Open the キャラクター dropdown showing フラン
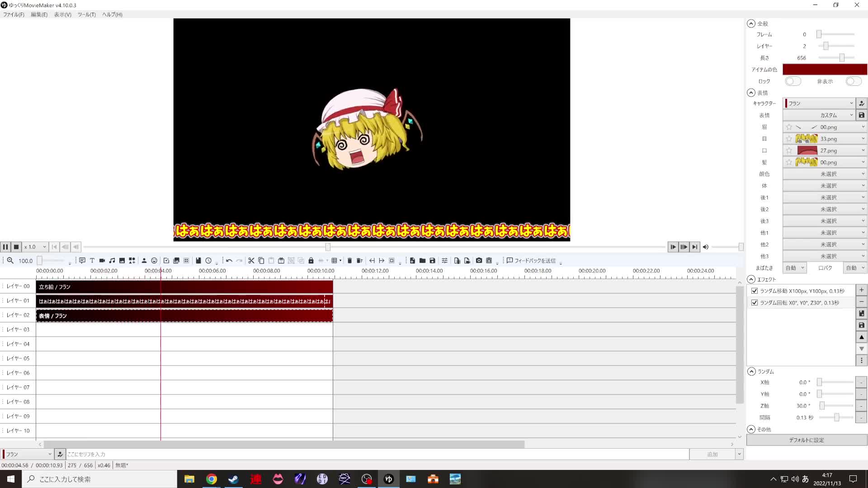Screen dimensions: 868x488 point(819,103)
